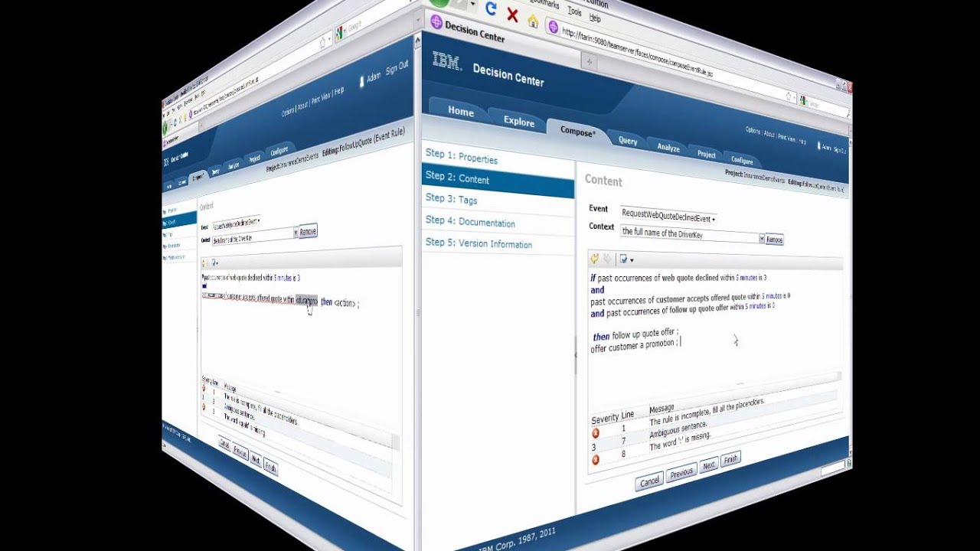The height and width of the screenshot is (551, 980).
Task: Click the Remove button in left window
Action: 308,231
